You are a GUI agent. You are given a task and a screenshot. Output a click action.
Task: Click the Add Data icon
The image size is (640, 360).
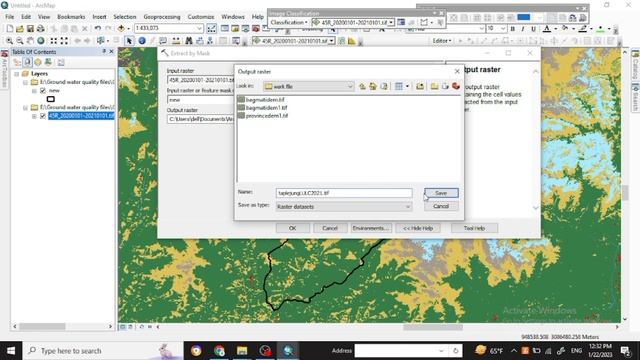click(x=121, y=29)
